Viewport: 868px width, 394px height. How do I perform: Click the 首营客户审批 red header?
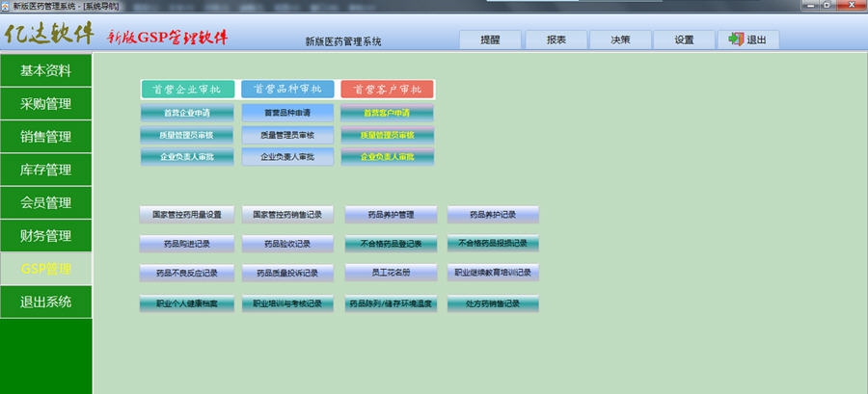point(387,90)
